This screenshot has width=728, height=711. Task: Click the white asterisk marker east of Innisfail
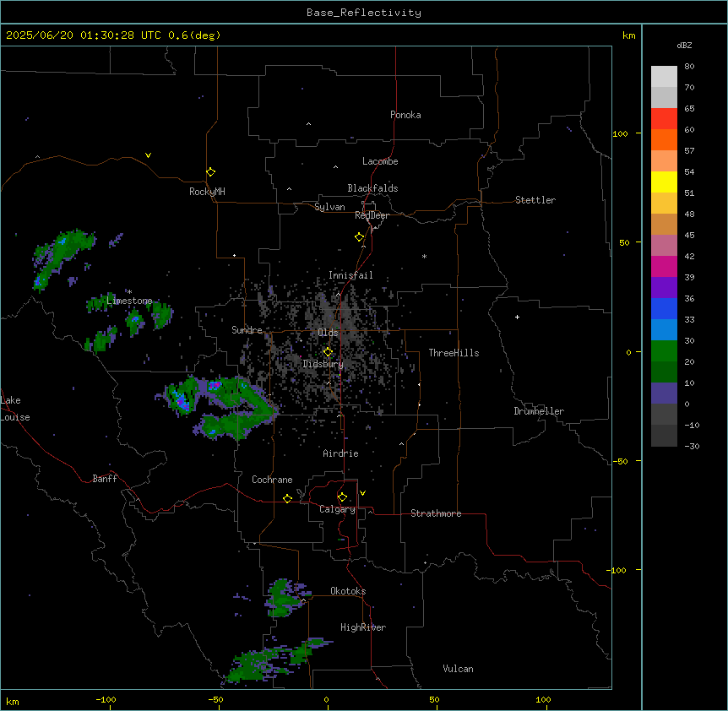click(x=424, y=256)
